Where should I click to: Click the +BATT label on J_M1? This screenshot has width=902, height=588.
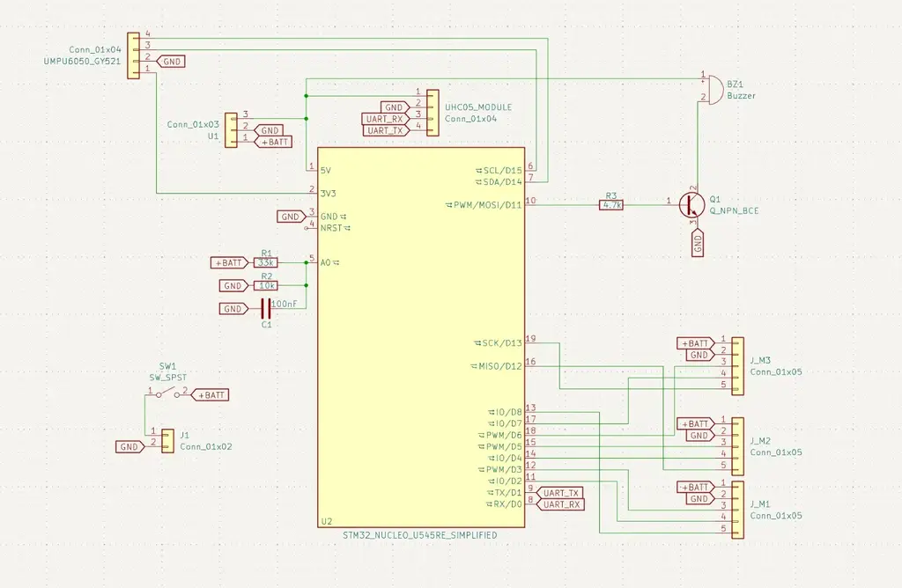[696, 487]
